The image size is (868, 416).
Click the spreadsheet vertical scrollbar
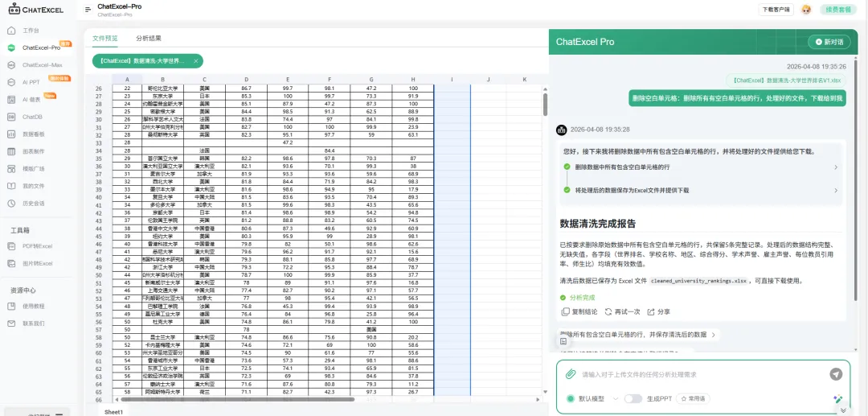tap(545, 104)
